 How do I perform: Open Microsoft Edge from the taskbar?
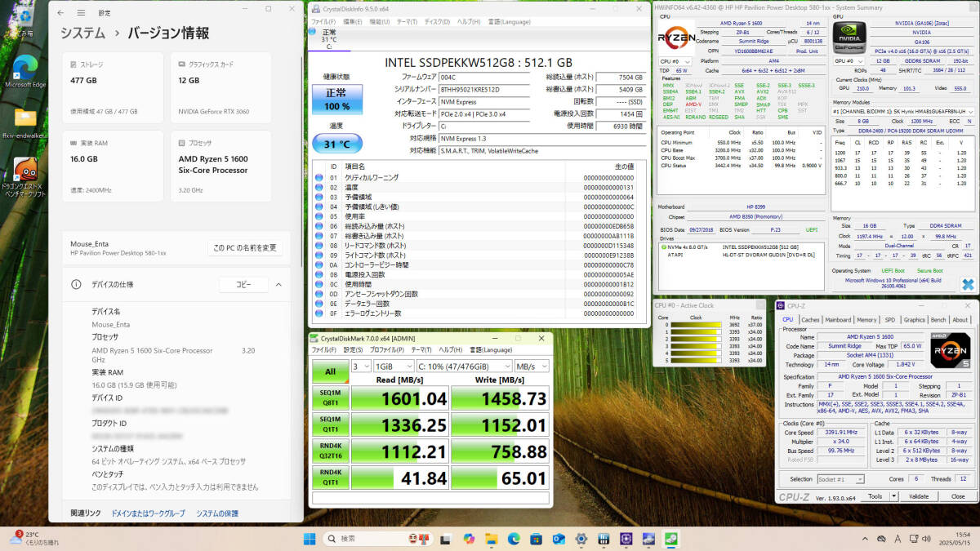tap(514, 539)
